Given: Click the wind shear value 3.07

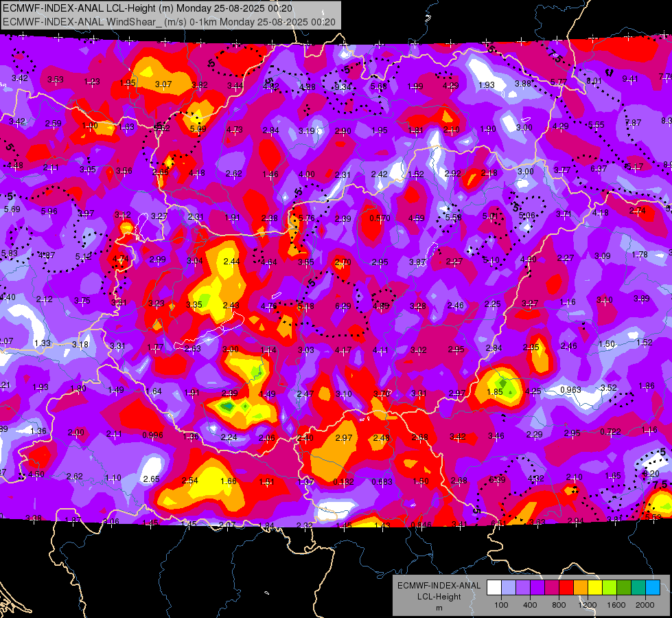Looking at the screenshot, I should pos(163,84).
